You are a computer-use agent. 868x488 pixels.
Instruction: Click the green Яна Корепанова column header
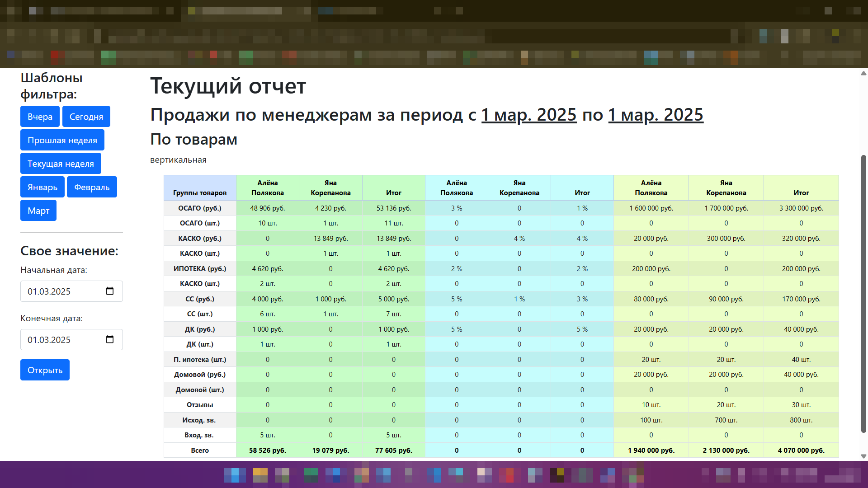click(x=330, y=188)
